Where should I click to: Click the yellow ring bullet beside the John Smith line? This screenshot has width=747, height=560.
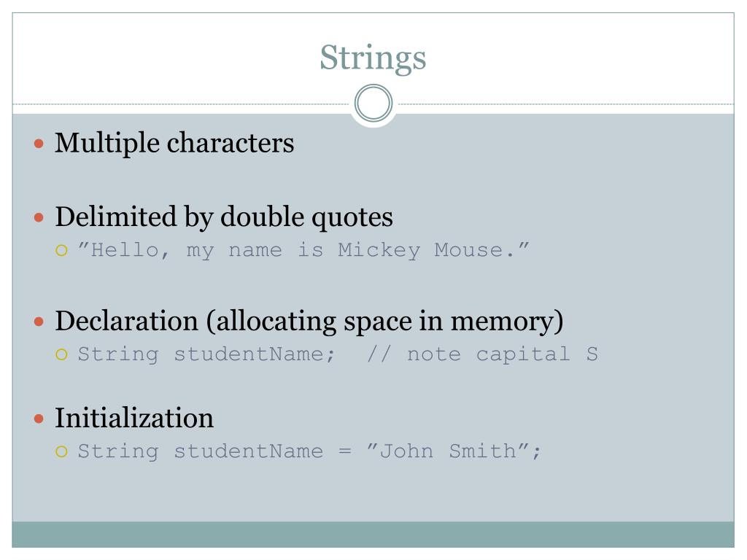[61, 451]
